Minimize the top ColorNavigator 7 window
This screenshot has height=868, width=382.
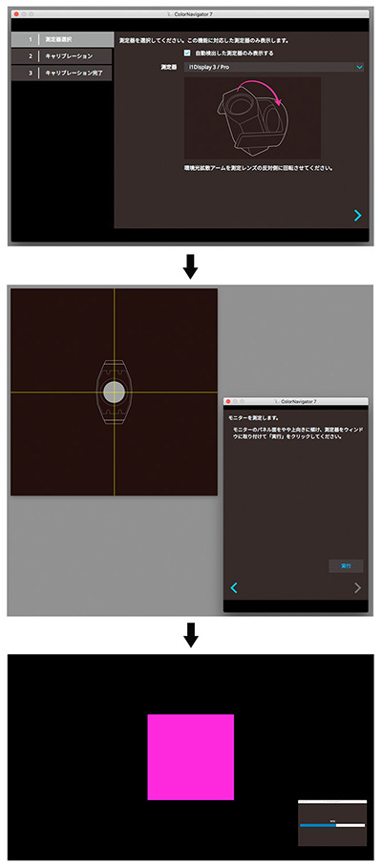click(x=25, y=13)
